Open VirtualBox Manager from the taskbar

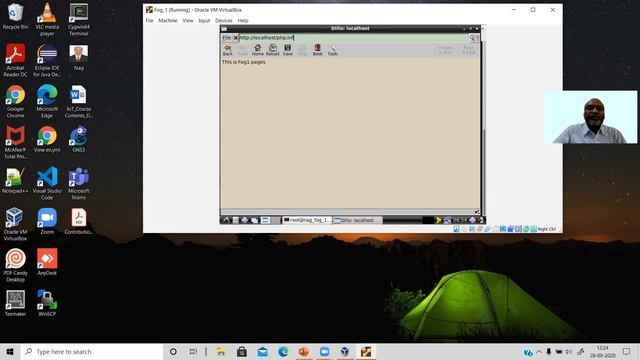tap(345, 351)
